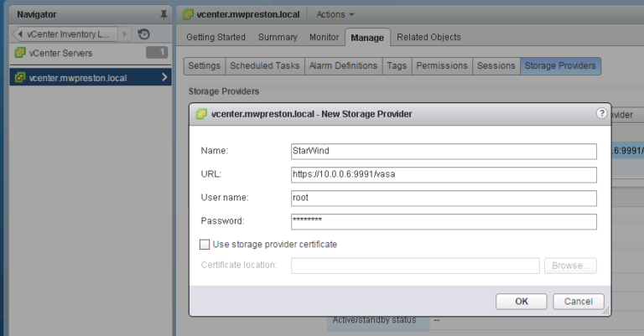Click vcenter.mwpreston.local icon in dialog title

pyautogui.click(x=201, y=114)
